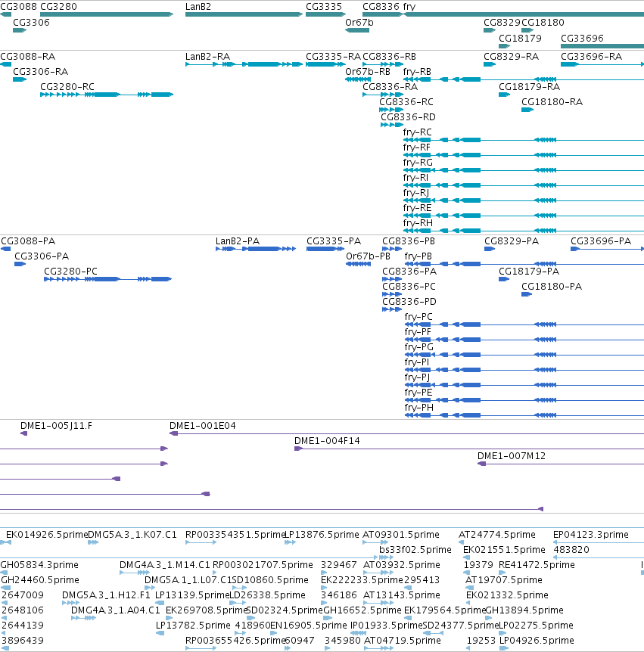Select protein label fry-PB
Viewport: 644px width, 652px height.
[x=418, y=256]
